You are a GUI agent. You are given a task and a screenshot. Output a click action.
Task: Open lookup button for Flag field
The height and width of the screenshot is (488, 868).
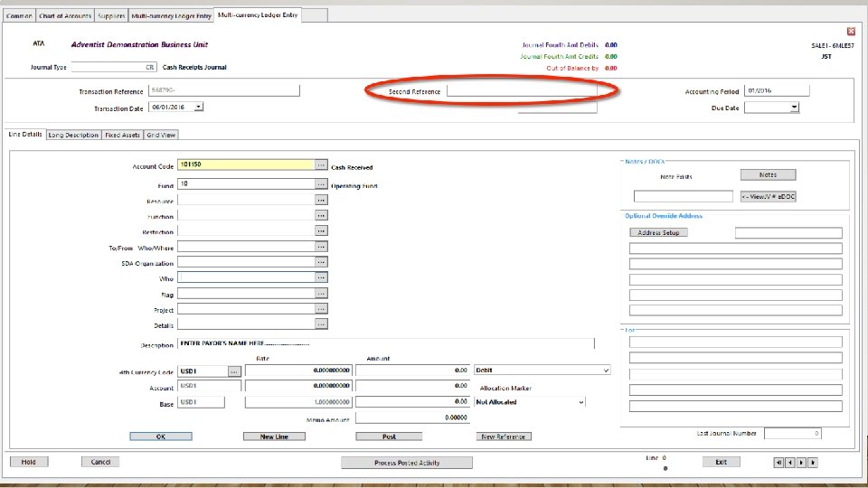[321, 293]
